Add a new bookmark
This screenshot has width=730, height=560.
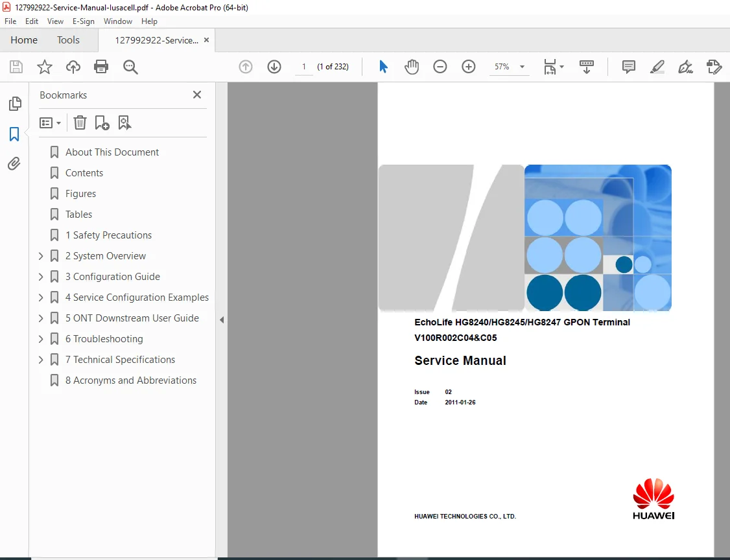(x=102, y=123)
